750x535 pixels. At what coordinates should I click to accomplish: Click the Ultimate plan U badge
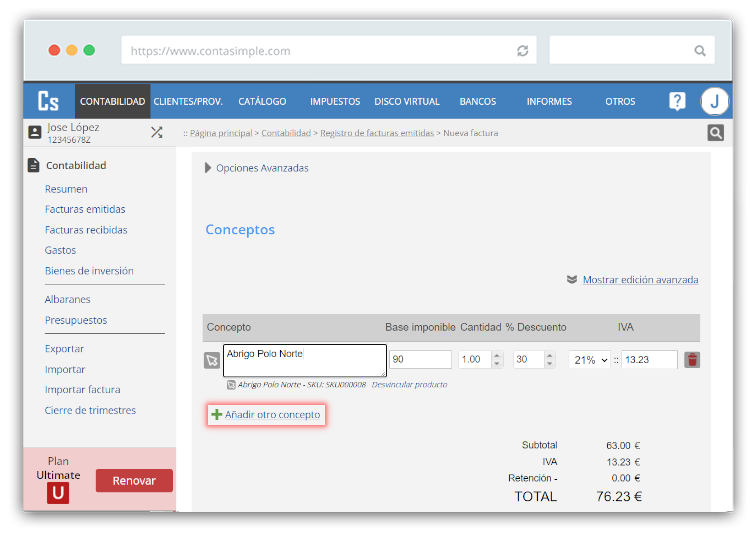58,493
